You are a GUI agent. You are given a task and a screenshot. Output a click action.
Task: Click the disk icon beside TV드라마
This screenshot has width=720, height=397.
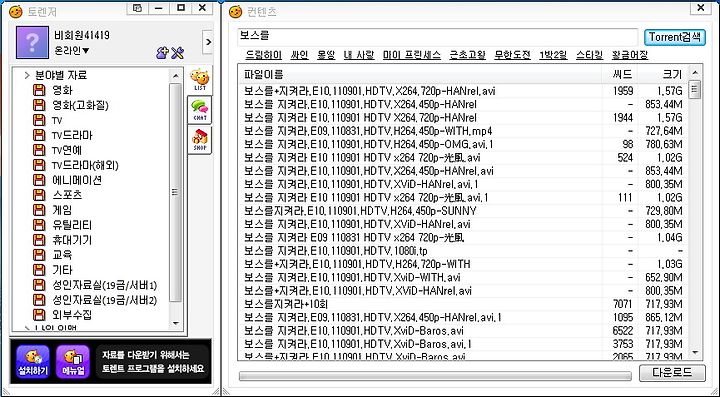point(39,135)
